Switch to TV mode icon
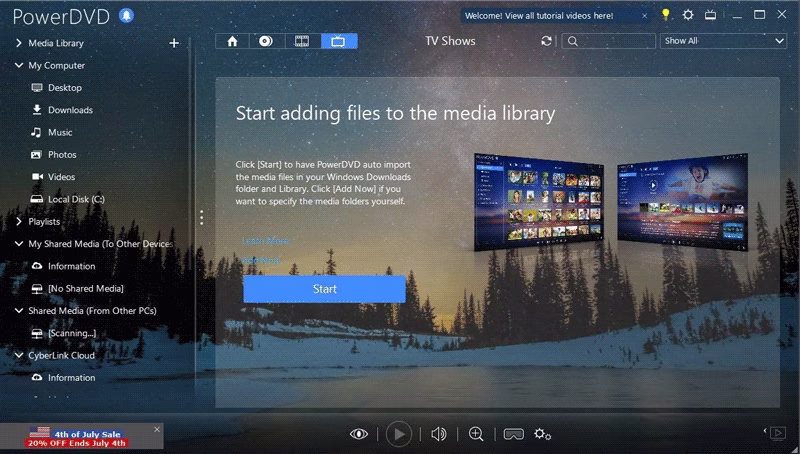This screenshot has width=800, height=454. tap(710, 15)
